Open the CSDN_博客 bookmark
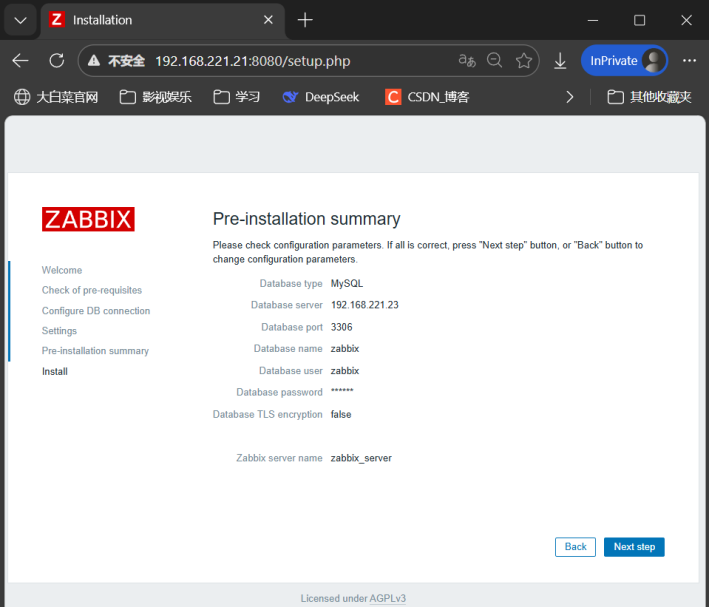The width and height of the screenshot is (709, 607). (x=427, y=97)
